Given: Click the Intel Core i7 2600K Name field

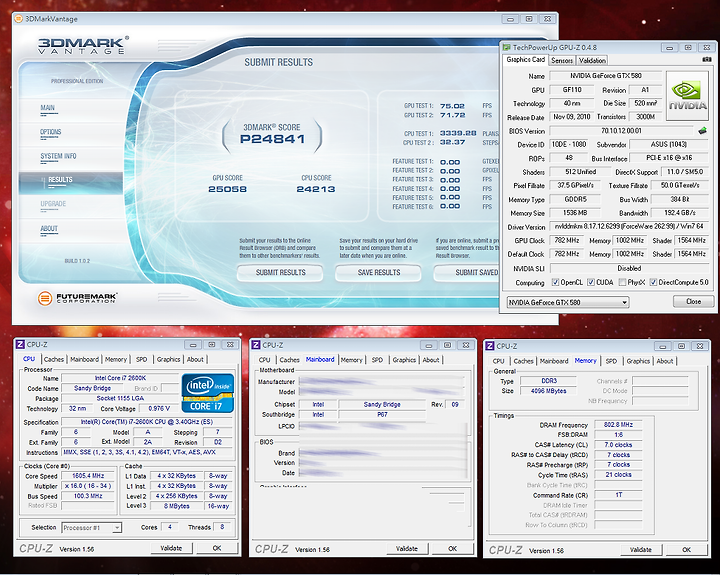Looking at the screenshot, I should point(120,378).
